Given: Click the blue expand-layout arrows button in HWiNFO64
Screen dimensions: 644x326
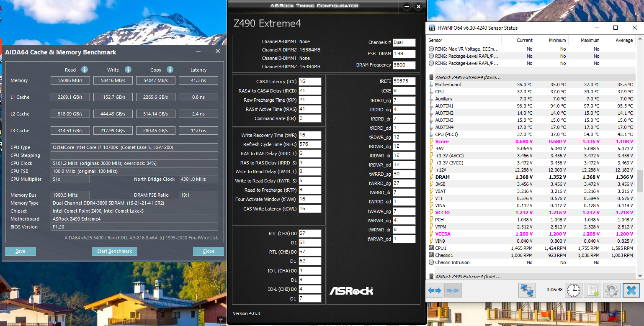Looking at the screenshot, I should (435, 290).
